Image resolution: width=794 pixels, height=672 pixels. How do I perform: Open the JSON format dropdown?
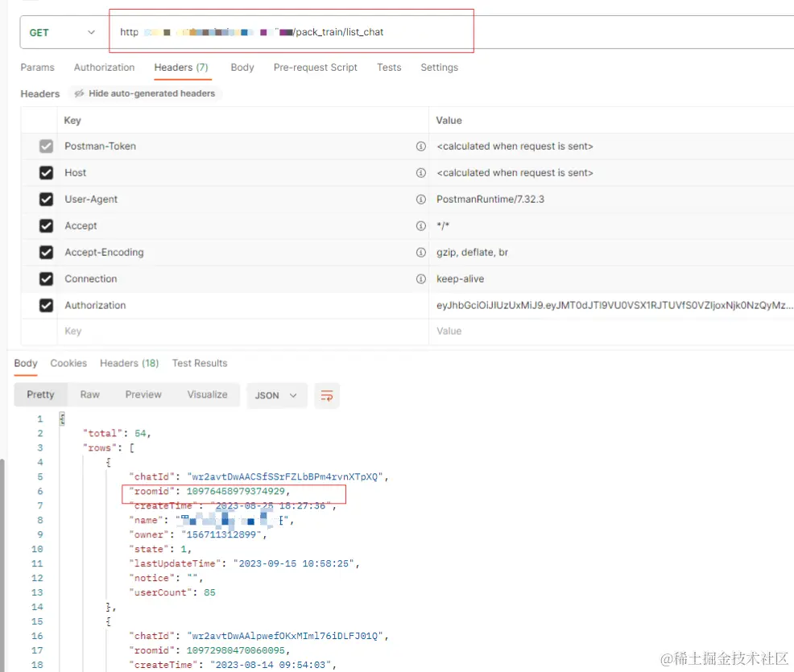pyautogui.click(x=276, y=395)
